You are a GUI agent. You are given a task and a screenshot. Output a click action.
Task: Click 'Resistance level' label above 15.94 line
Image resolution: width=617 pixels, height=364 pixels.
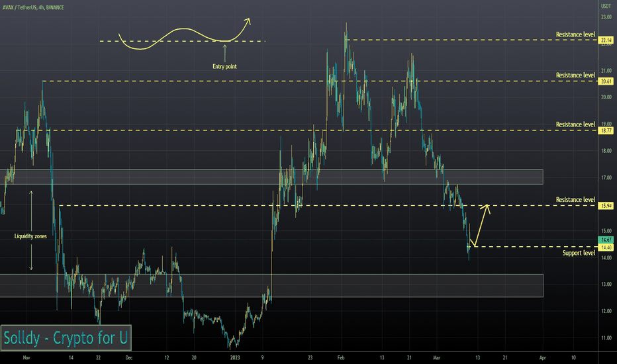(x=575, y=199)
